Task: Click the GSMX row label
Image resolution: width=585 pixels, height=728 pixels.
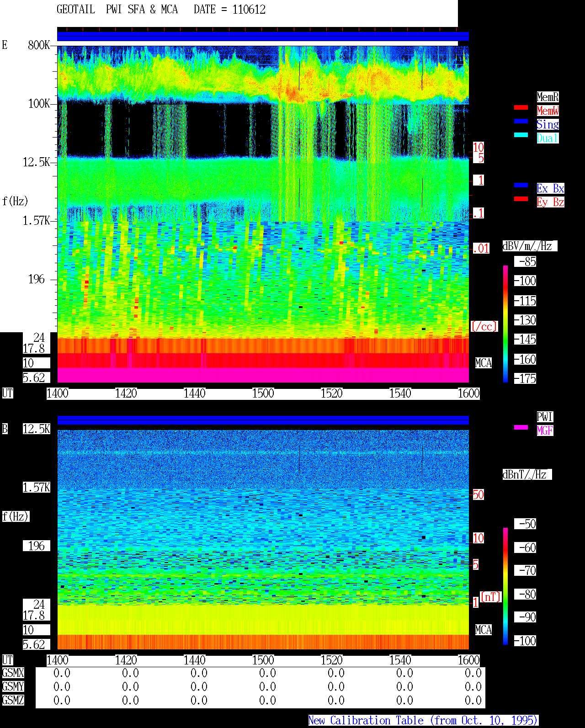Action: 13,673
